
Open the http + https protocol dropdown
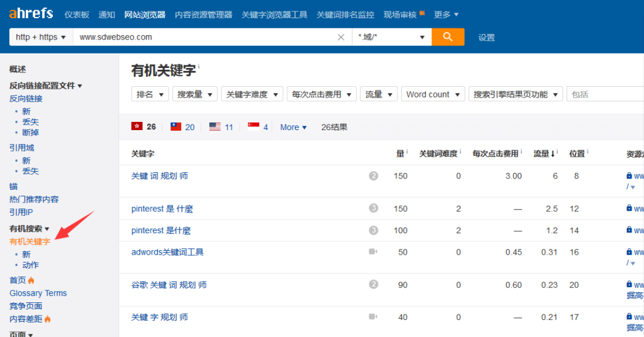(x=41, y=37)
